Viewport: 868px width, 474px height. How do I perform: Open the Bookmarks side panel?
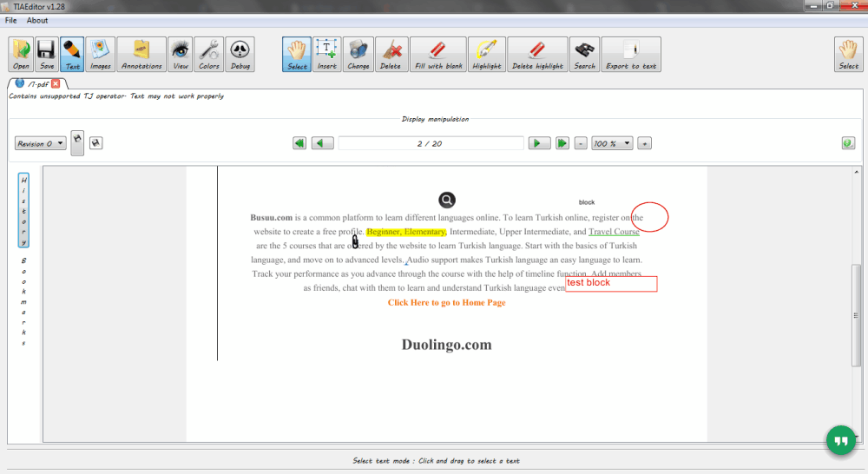(x=23, y=302)
